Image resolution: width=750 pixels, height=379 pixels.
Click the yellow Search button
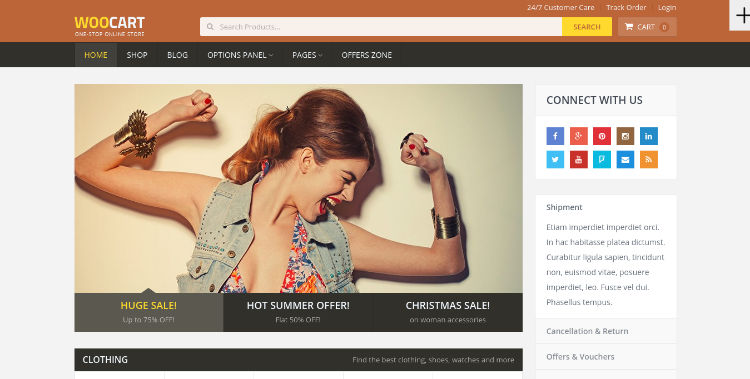(587, 27)
